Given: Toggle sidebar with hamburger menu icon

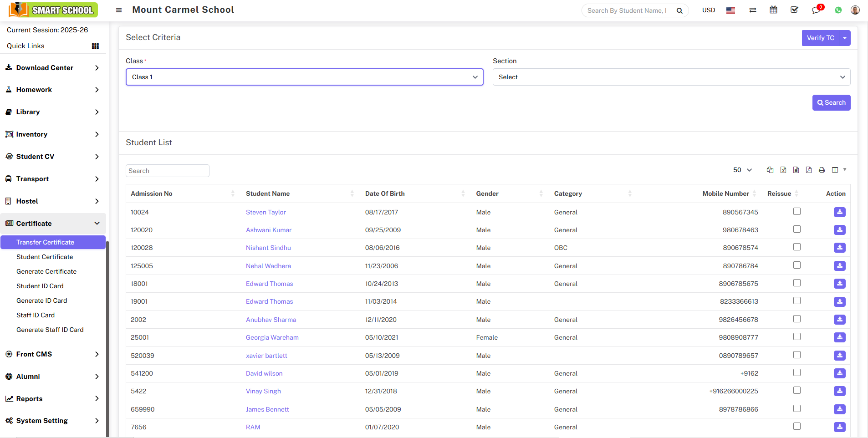Looking at the screenshot, I should coord(119,10).
